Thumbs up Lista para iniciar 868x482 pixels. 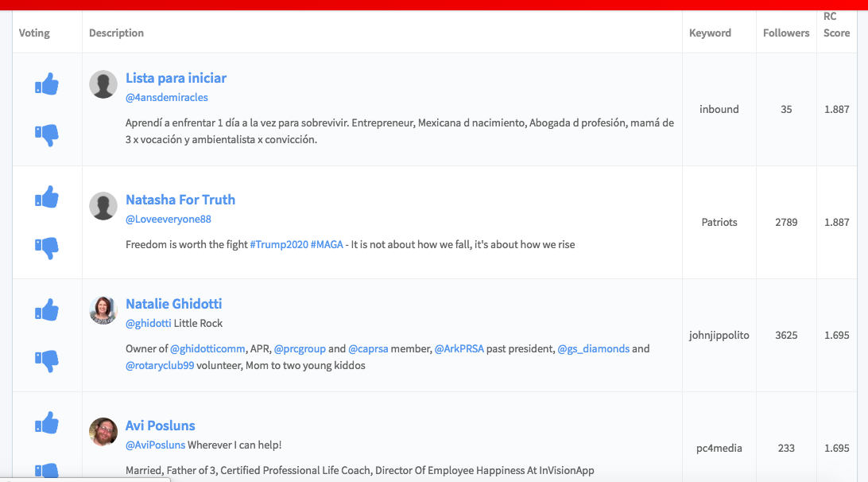47,84
